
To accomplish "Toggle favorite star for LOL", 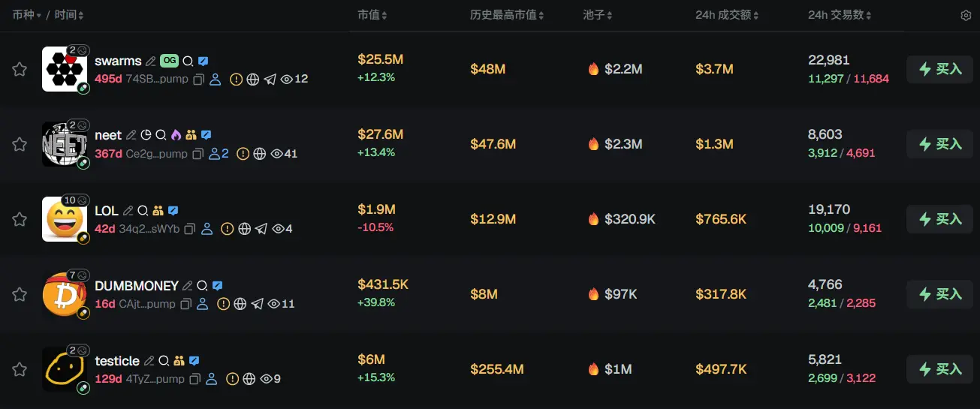I will [x=20, y=219].
